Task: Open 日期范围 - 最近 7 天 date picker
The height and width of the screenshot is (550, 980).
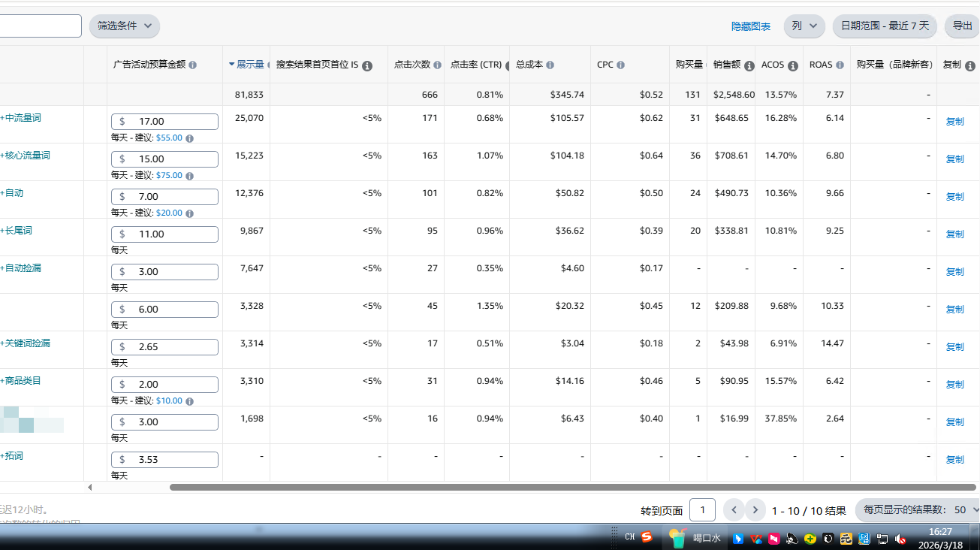Action: point(885,26)
